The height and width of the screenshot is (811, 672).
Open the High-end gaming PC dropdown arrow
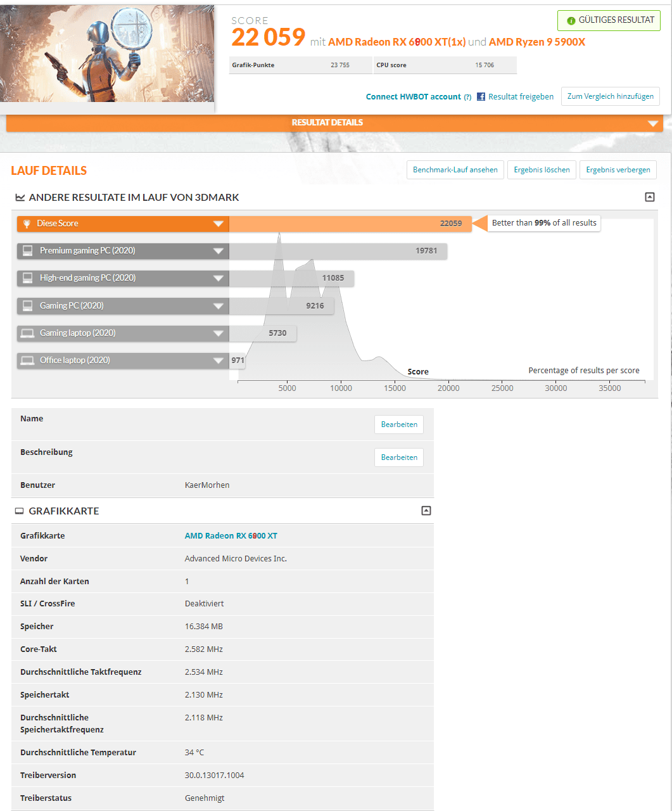pos(219,278)
